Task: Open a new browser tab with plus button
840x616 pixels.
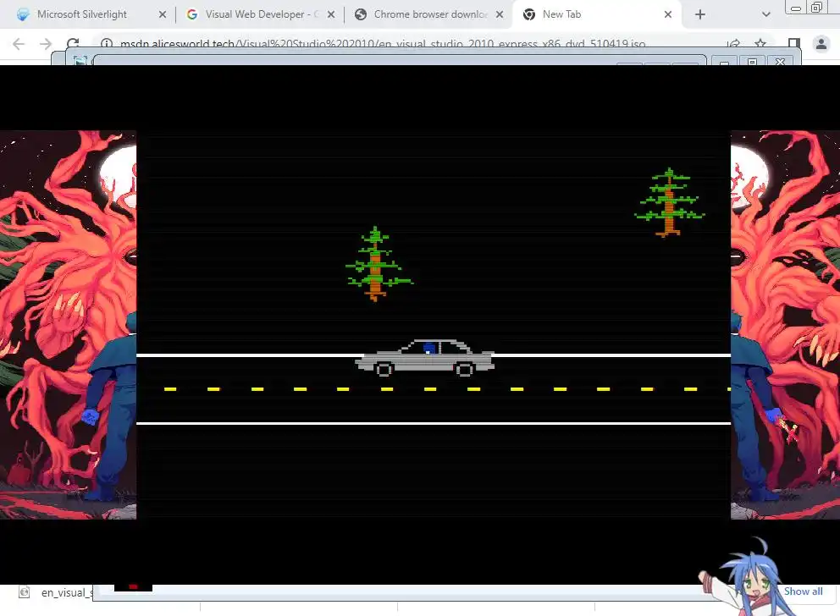Action: click(x=700, y=14)
